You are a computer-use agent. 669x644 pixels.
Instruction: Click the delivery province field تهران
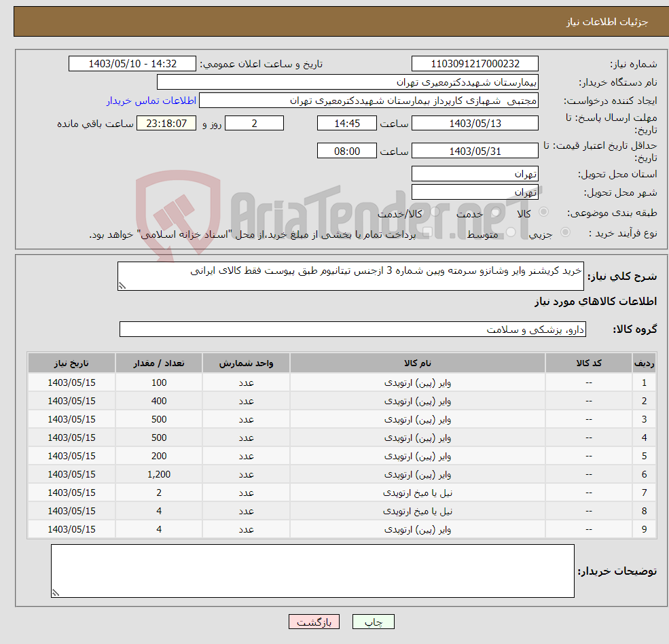(475, 174)
